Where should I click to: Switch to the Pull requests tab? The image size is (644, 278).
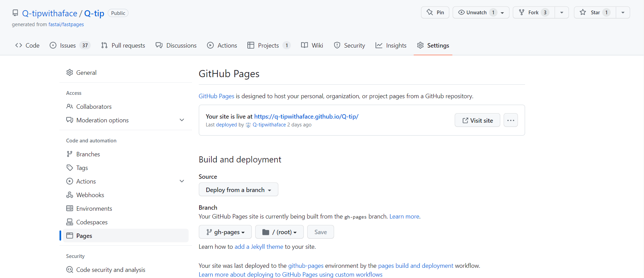point(123,45)
